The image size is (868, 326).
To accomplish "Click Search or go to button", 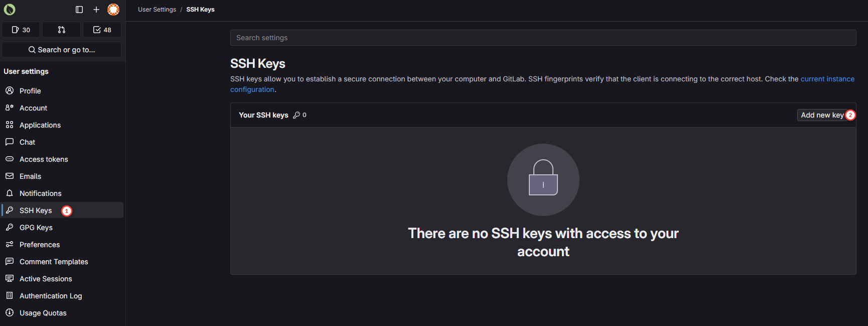I will coord(61,50).
